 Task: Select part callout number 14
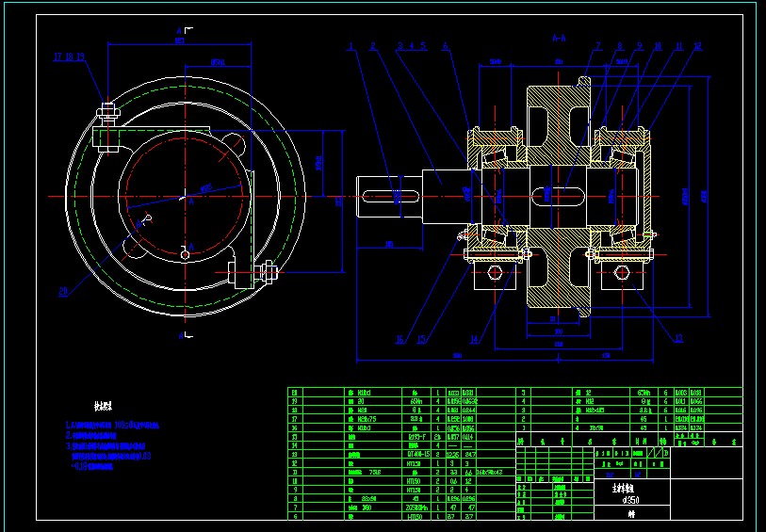474,339
